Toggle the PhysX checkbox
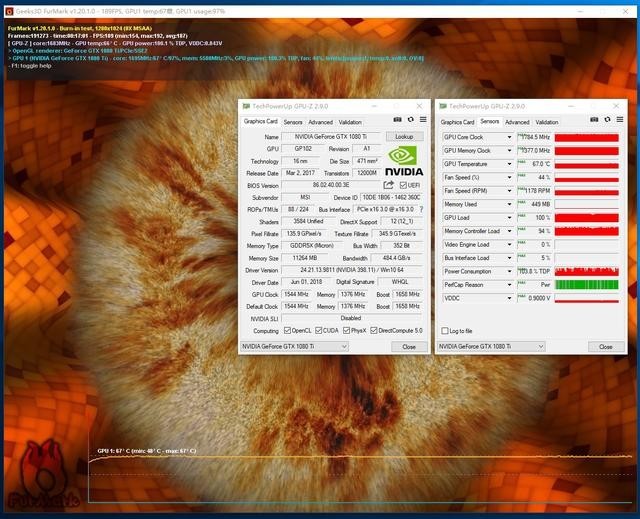The image size is (640, 519). tap(347, 330)
